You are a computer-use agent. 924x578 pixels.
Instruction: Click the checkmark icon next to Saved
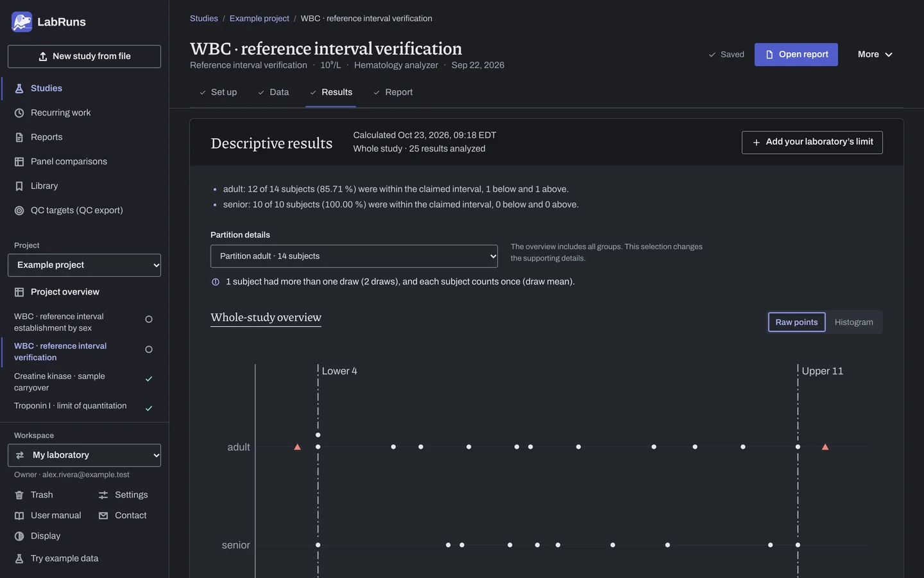point(712,55)
